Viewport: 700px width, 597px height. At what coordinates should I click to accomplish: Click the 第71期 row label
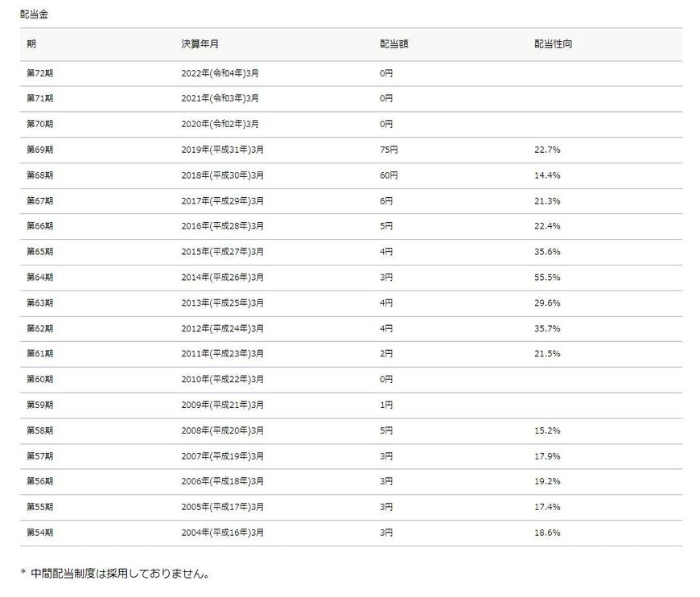(39, 98)
